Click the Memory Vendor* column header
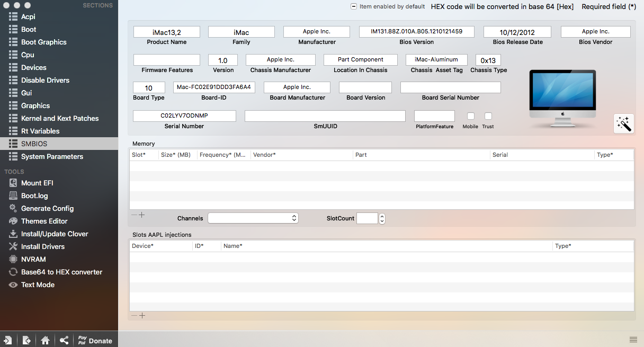 point(302,155)
